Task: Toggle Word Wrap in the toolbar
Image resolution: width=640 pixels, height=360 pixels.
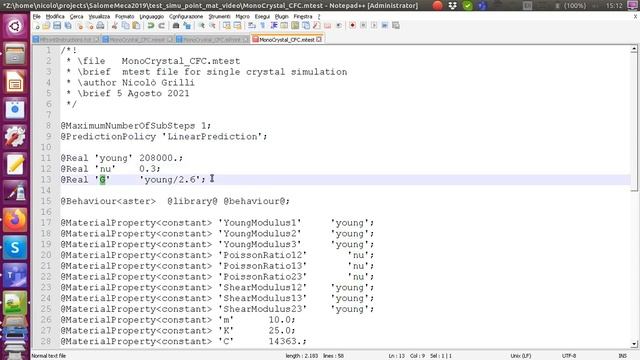Action: 252,26
